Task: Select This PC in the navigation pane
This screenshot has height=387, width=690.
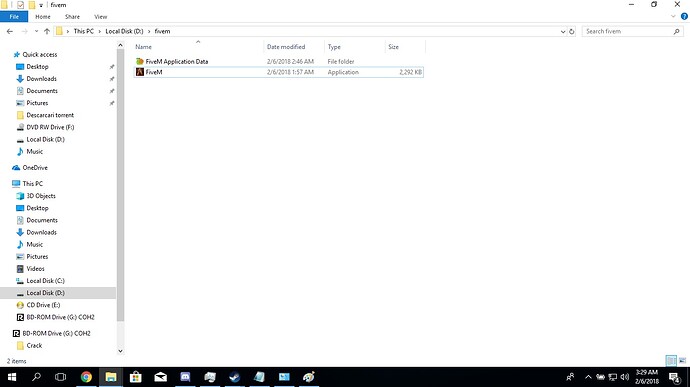Action: [33, 184]
